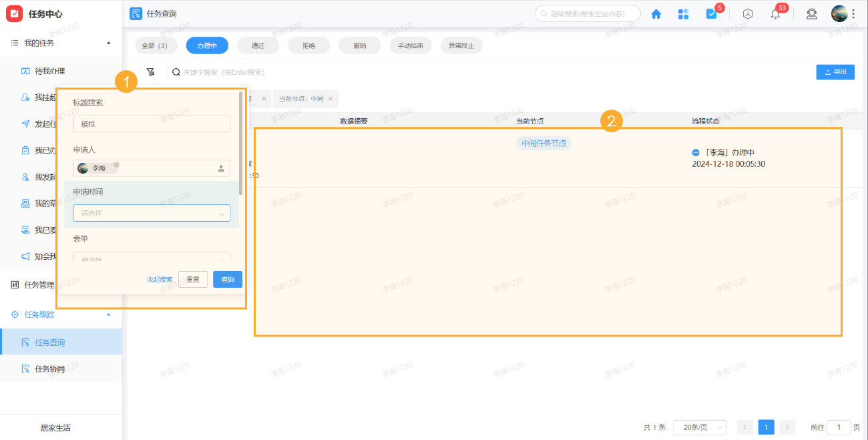Remove the 当前节点: 中间 filter tag
Viewport: 868px width, 440px height.
tap(330, 99)
